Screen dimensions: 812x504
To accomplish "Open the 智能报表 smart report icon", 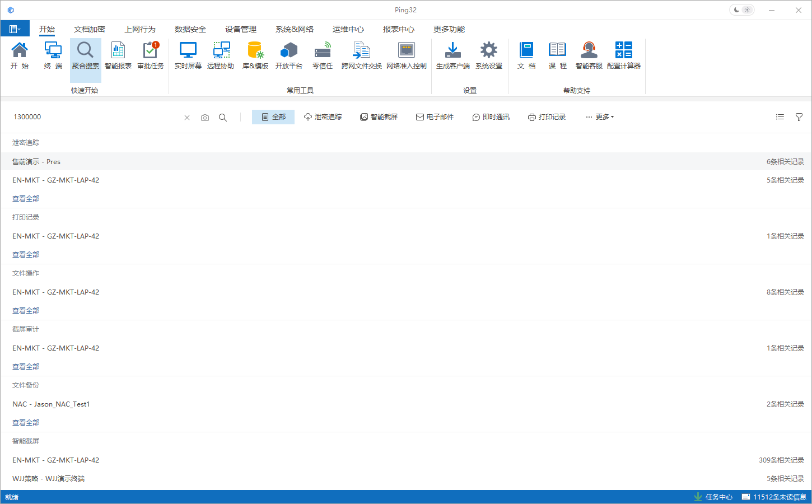I will [118, 55].
